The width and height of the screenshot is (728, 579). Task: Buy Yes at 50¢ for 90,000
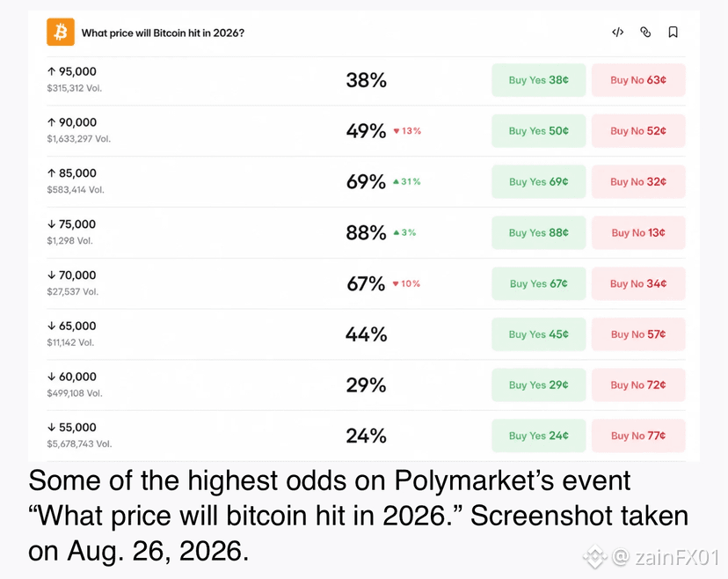539,131
